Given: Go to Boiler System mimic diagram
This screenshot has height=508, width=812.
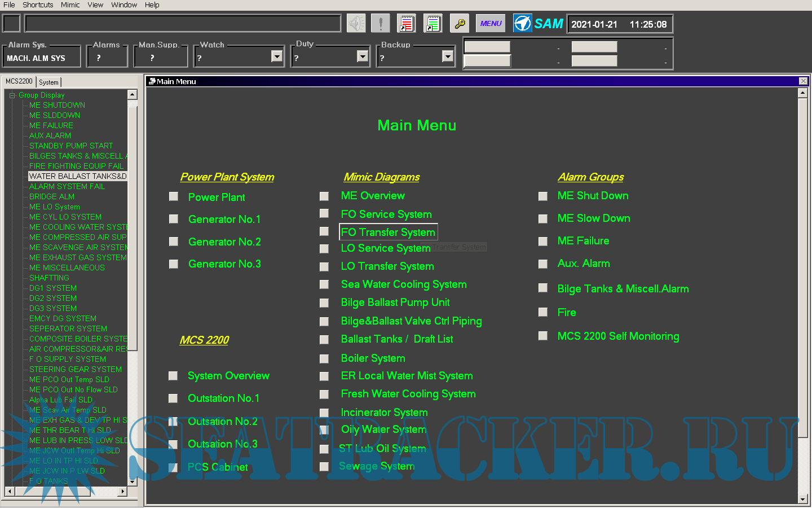Looking at the screenshot, I should 373,358.
